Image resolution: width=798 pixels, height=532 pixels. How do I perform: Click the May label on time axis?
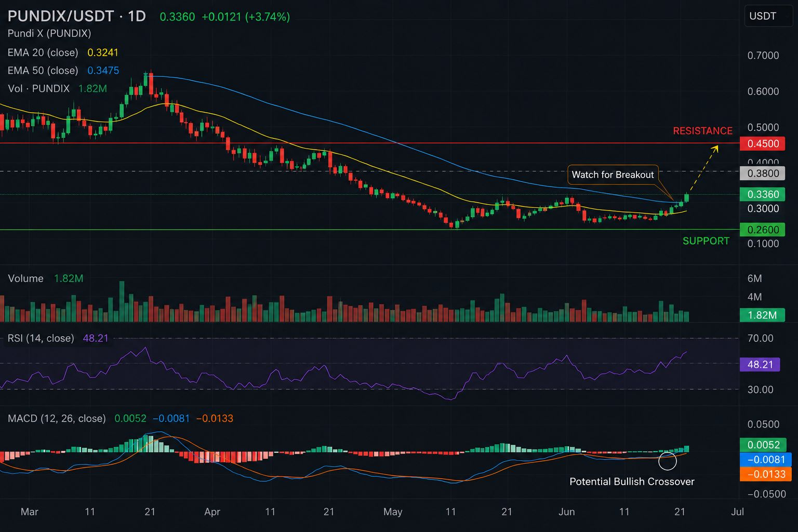click(x=393, y=512)
